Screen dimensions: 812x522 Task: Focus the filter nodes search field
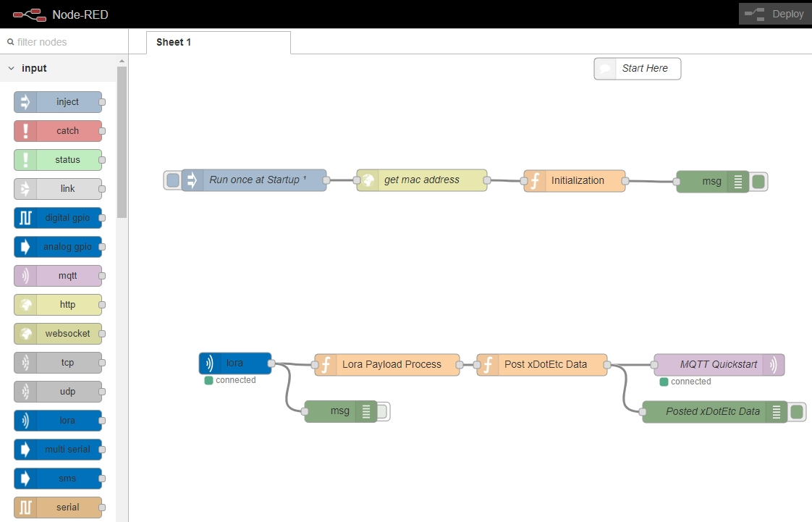tap(64, 42)
